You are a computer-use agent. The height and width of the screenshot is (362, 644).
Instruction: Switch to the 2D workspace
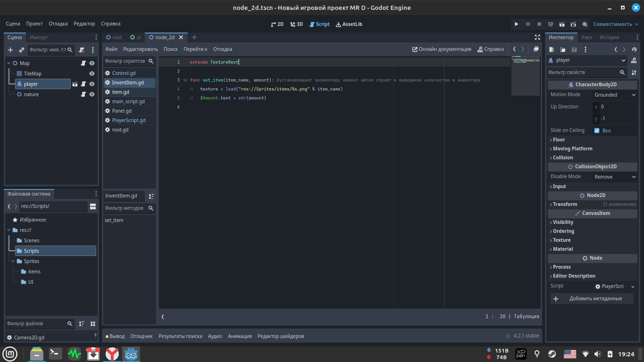click(277, 24)
